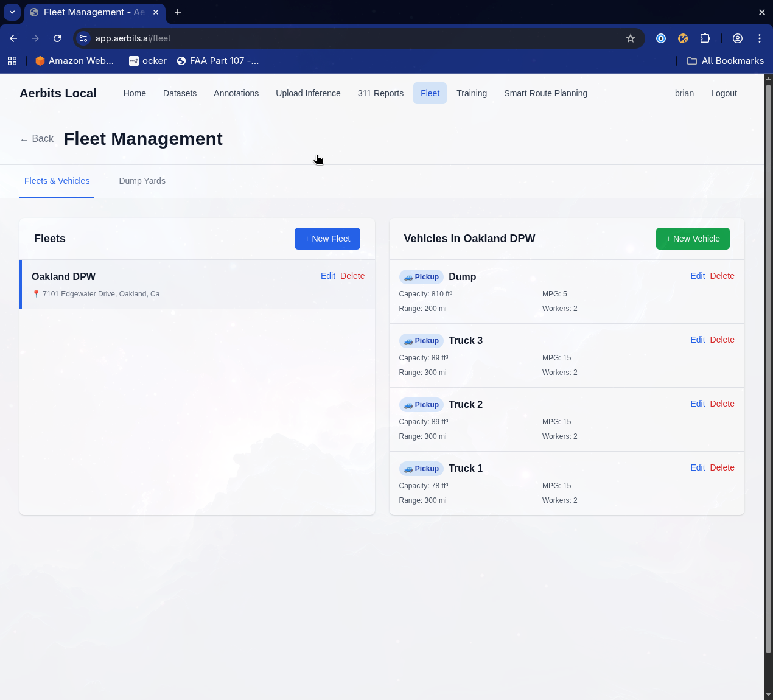Star the current page as bookmark

pyautogui.click(x=631, y=38)
